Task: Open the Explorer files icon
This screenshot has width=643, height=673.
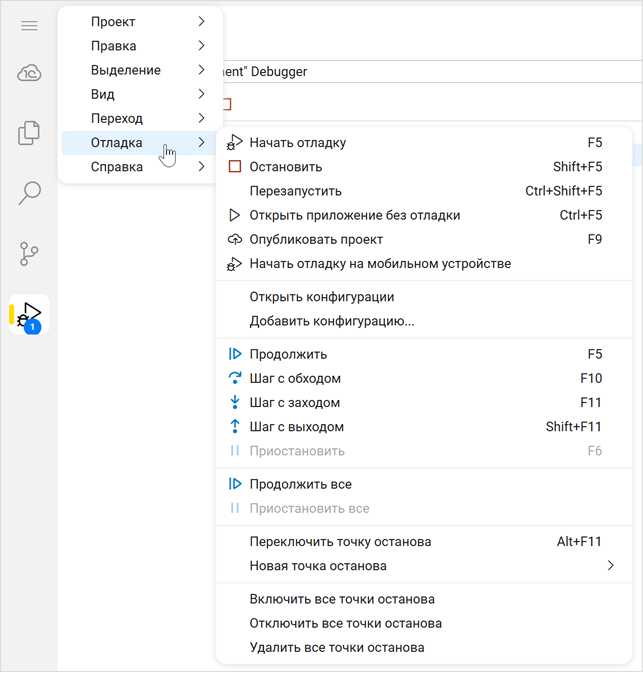Action: coord(29,133)
